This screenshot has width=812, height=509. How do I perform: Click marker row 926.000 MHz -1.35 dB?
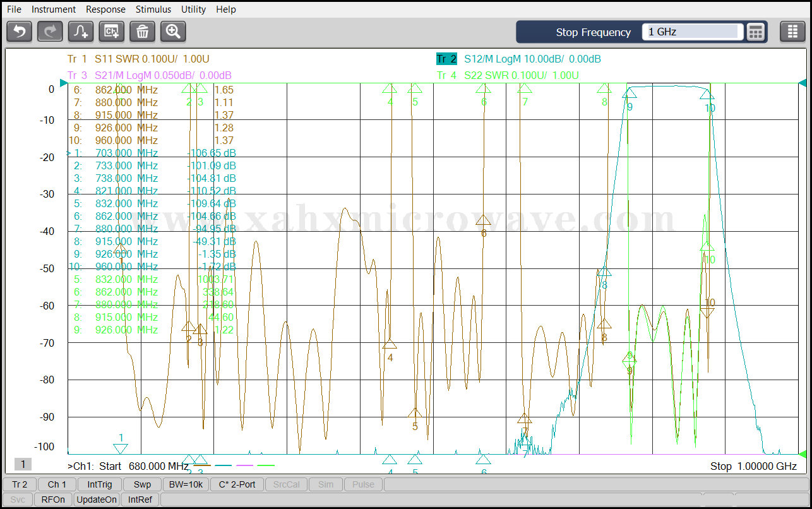pos(153,254)
